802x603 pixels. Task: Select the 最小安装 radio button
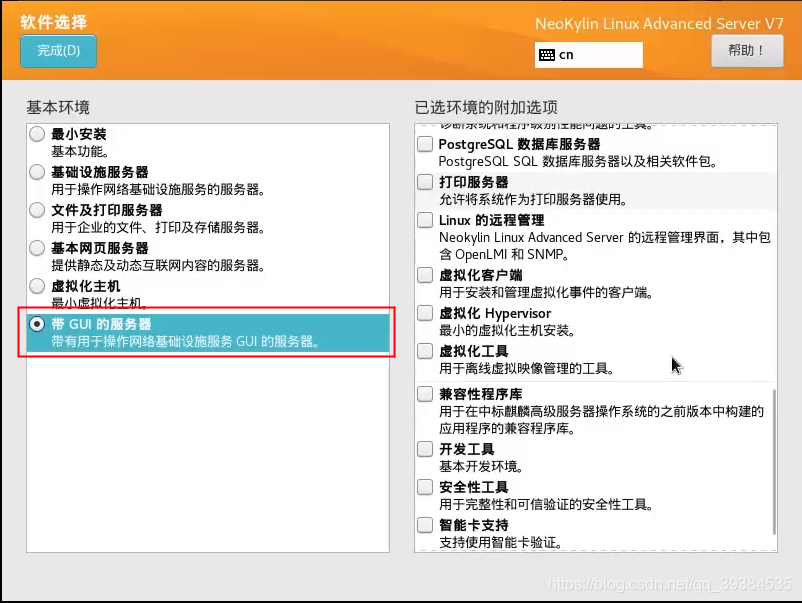pos(37,134)
